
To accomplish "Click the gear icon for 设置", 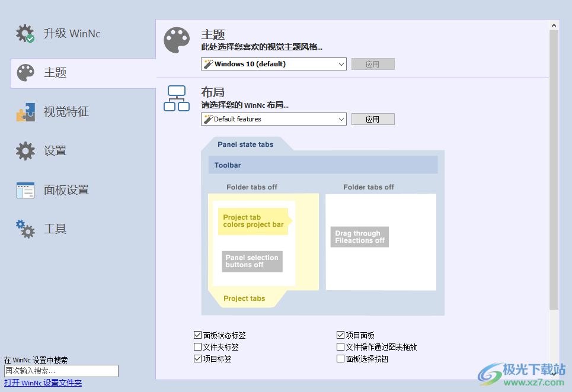I will point(25,151).
